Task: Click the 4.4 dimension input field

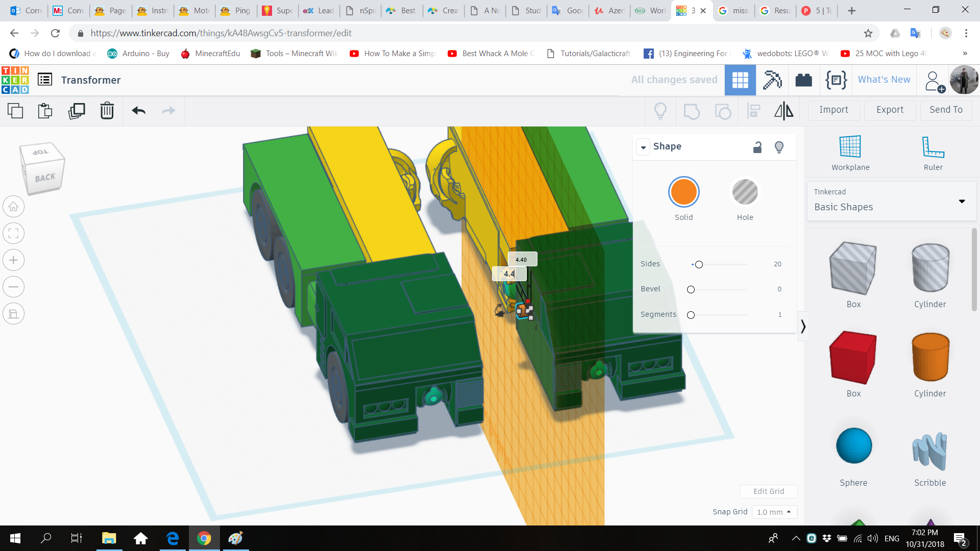Action: pos(509,273)
